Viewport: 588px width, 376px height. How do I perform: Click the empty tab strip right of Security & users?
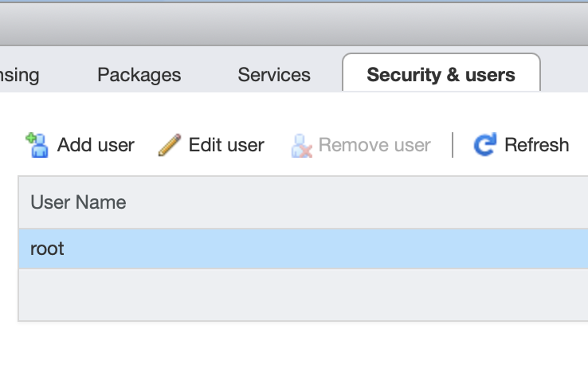point(566,75)
